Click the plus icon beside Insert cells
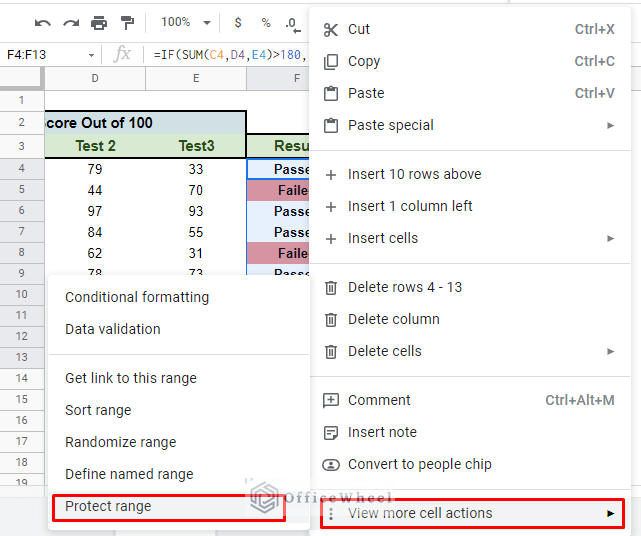Image resolution: width=641 pixels, height=536 pixels. coord(331,239)
